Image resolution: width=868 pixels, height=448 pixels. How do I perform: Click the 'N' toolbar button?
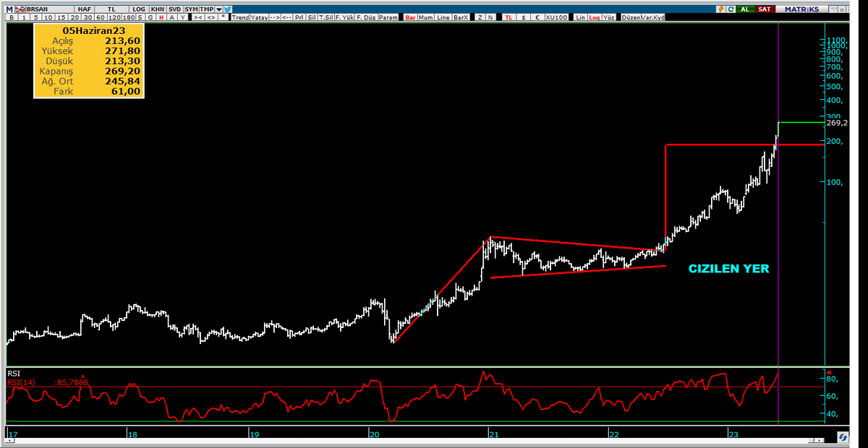tap(490, 17)
